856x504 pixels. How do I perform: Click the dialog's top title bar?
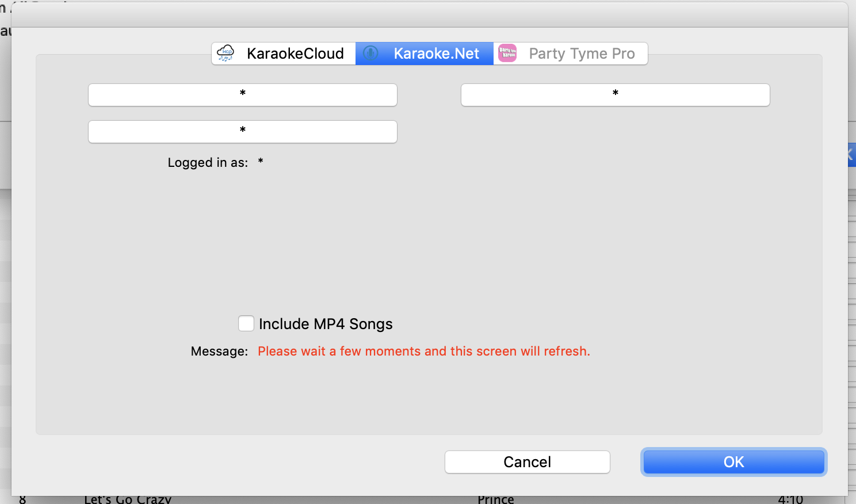[429, 15]
